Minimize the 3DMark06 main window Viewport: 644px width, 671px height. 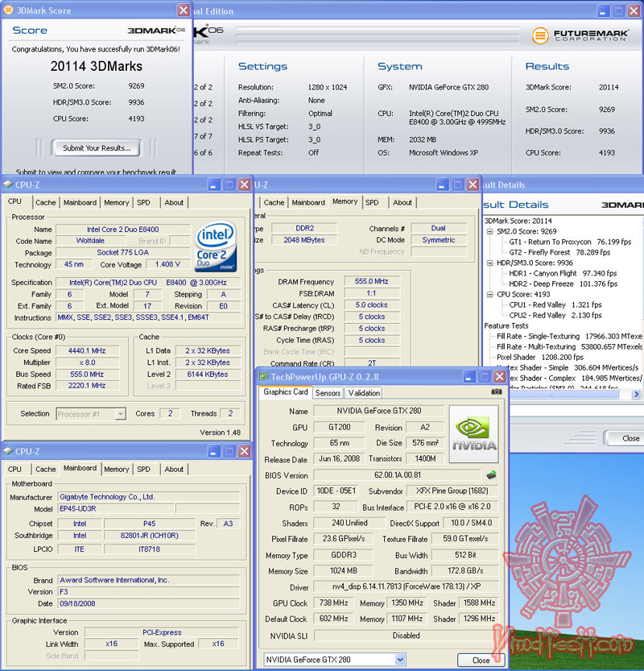[x=603, y=10]
